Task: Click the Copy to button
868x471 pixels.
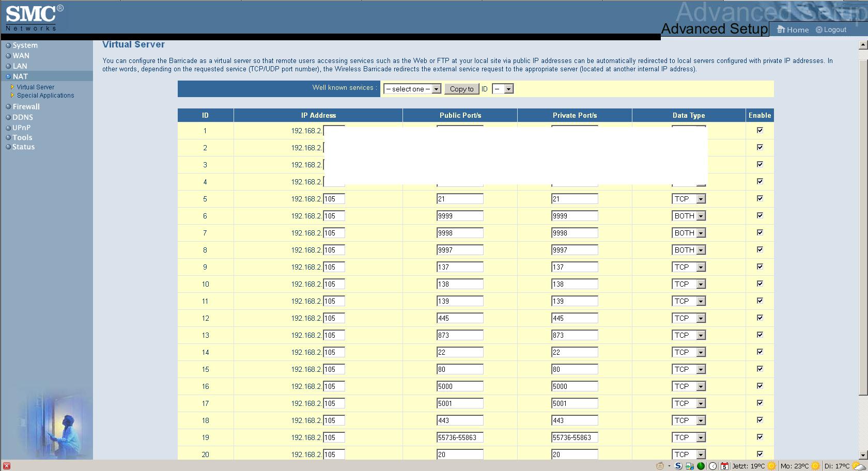Action: click(462, 89)
